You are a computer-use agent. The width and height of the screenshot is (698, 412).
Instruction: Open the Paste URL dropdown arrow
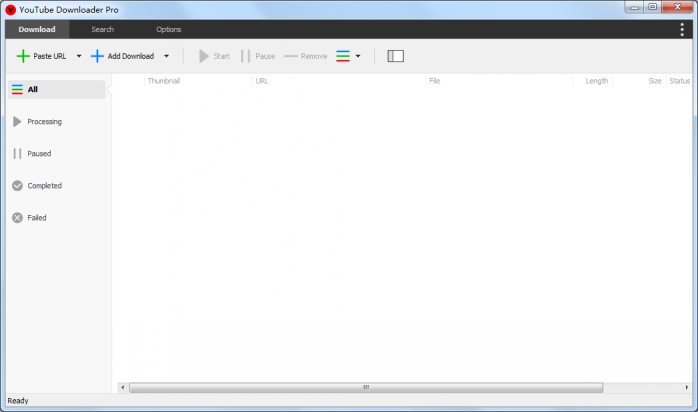coord(79,56)
